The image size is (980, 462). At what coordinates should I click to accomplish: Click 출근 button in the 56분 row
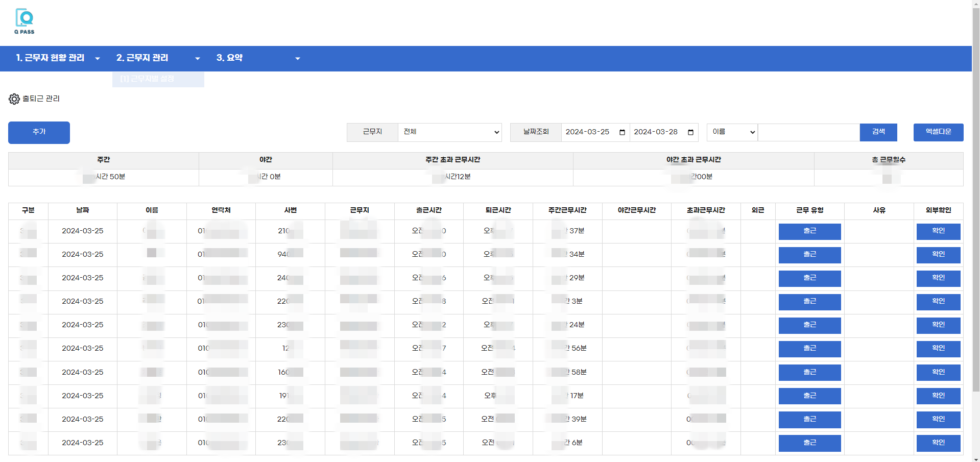click(810, 349)
